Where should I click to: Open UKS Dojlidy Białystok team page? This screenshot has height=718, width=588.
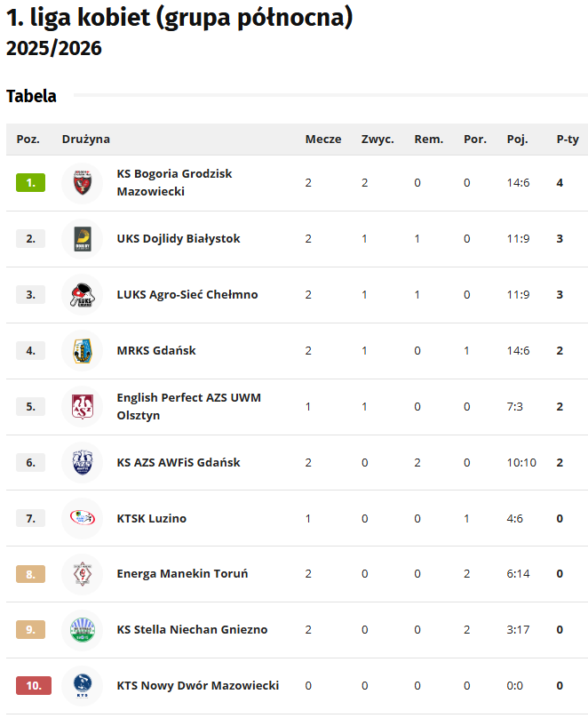(179, 239)
